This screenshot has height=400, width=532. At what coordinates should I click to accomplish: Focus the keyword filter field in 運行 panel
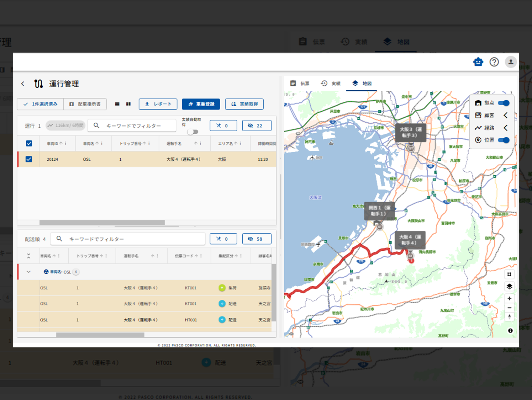tap(132, 126)
